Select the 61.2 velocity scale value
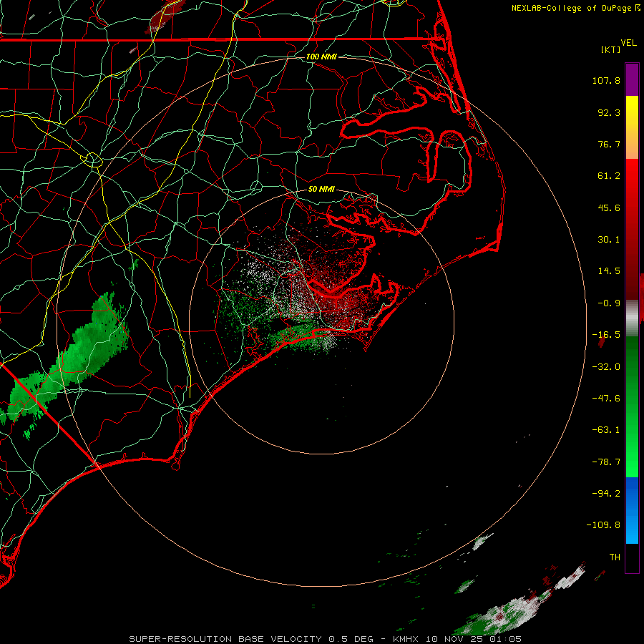Viewport: 644px width, 644px height. (x=609, y=176)
